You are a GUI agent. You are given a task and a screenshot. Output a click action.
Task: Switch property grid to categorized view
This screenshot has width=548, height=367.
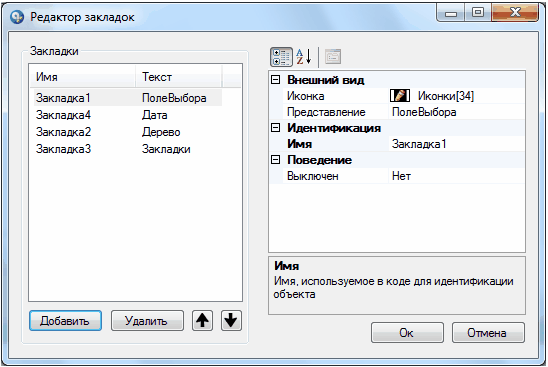coord(281,57)
